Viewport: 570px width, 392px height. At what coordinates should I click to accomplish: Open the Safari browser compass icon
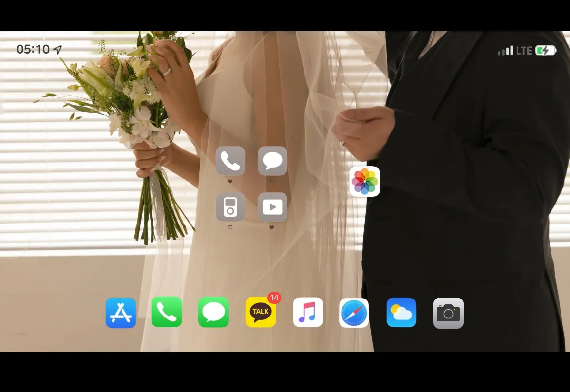click(x=354, y=313)
